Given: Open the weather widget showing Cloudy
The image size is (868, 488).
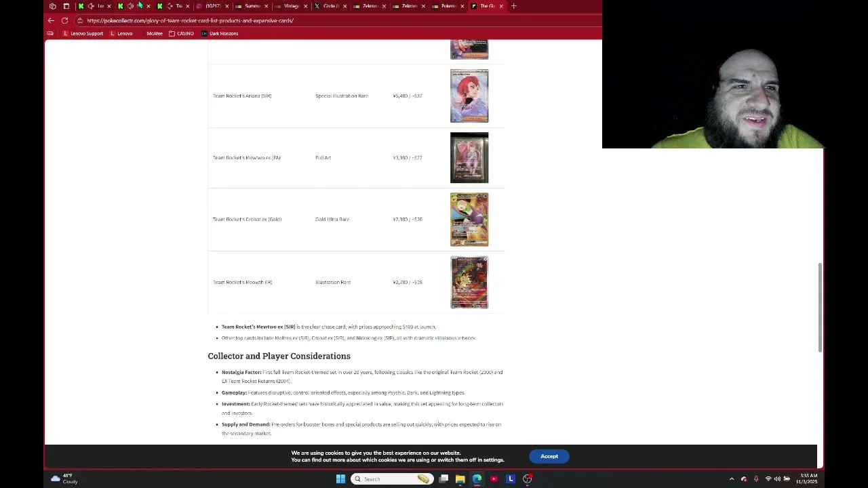Looking at the screenshot, I should tap(65, 479).
